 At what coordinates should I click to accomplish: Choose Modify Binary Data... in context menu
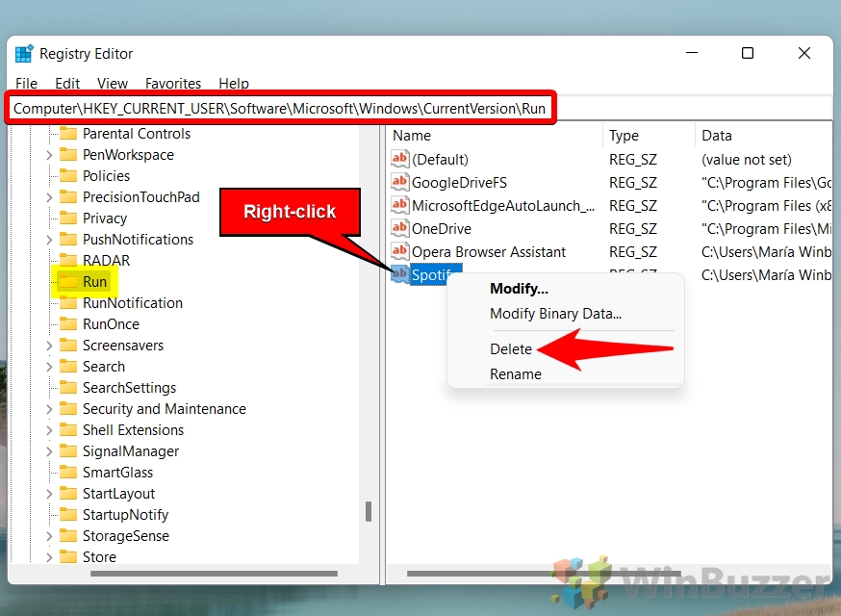point(555,314)
